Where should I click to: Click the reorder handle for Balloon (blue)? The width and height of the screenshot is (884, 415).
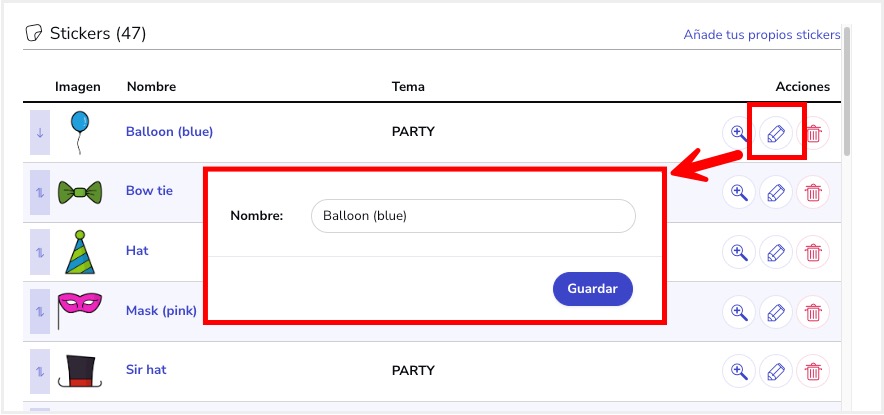pos(40,133)
